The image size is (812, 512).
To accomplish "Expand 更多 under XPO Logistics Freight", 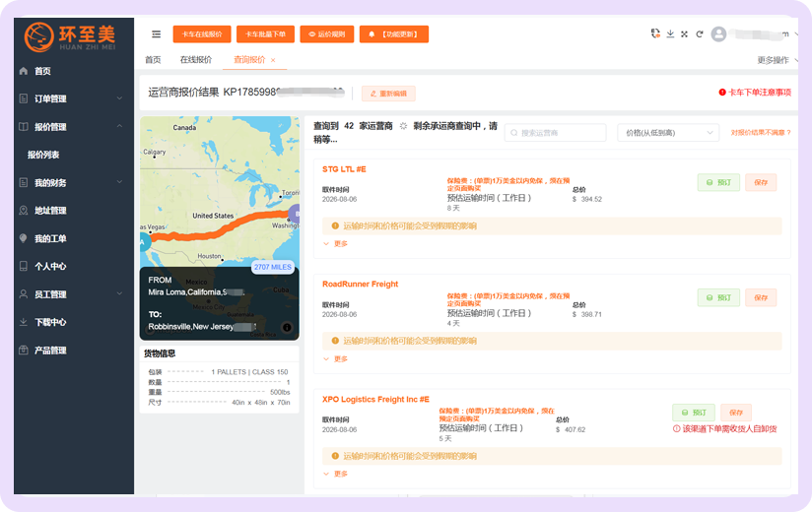I will (336, 474).
